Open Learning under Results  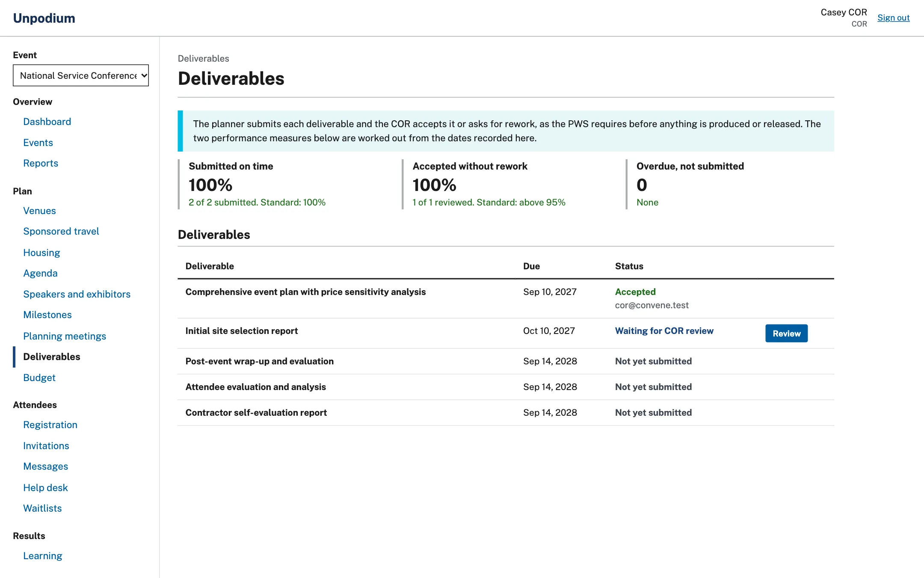tap(43, 556)
